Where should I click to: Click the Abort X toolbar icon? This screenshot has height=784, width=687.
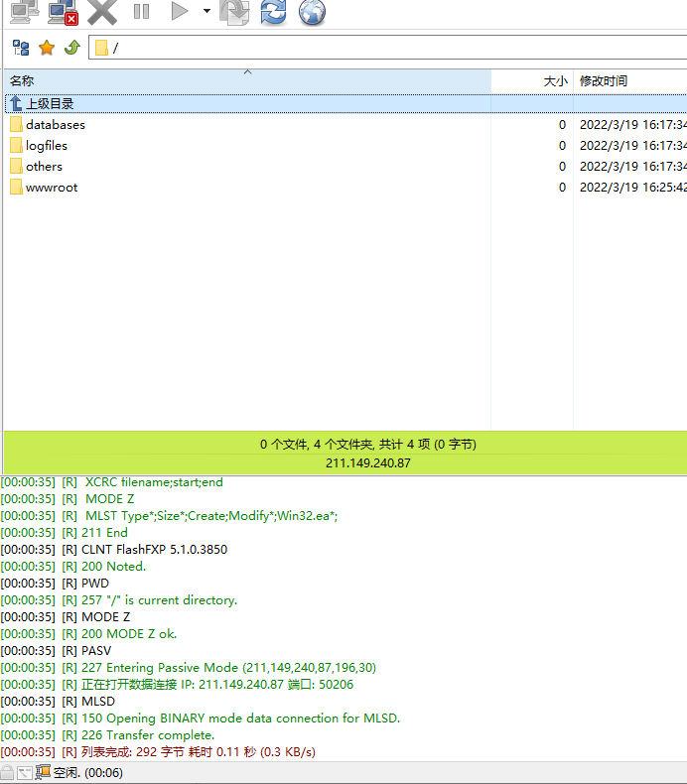pos(102,12)
